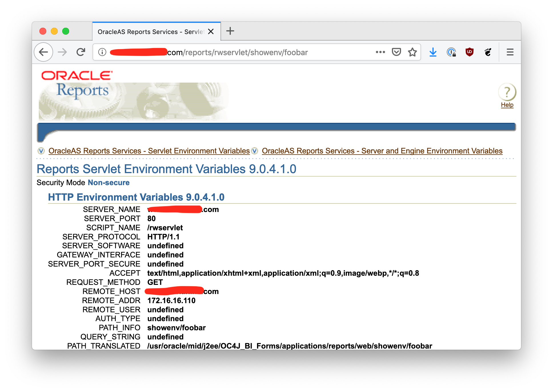Click the REQUEST_METHOD value GET
Image resolution: width=553 pixels, height=392 pixels.
click(155, 282)
